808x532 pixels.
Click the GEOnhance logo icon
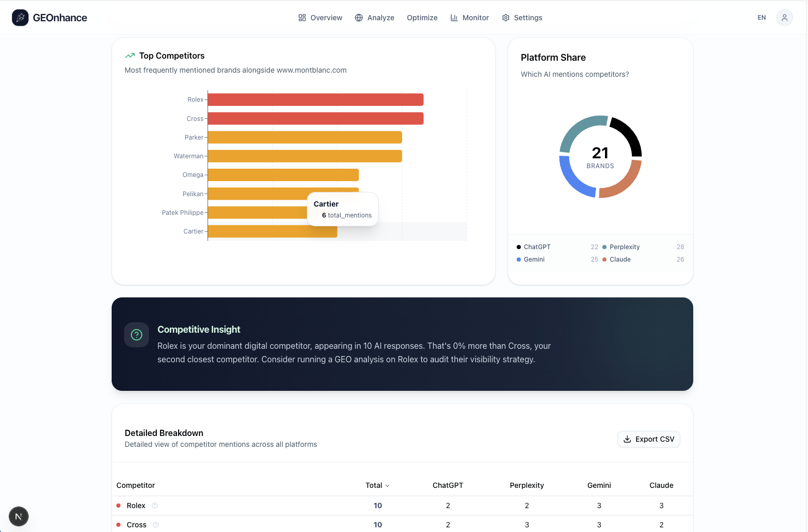pos(20,18)
